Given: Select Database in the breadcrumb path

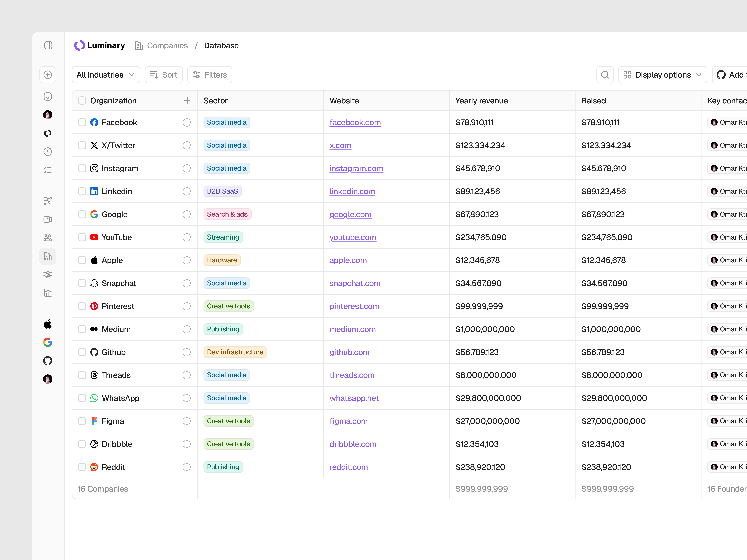Looking at the screenshot, I should 221,45.
